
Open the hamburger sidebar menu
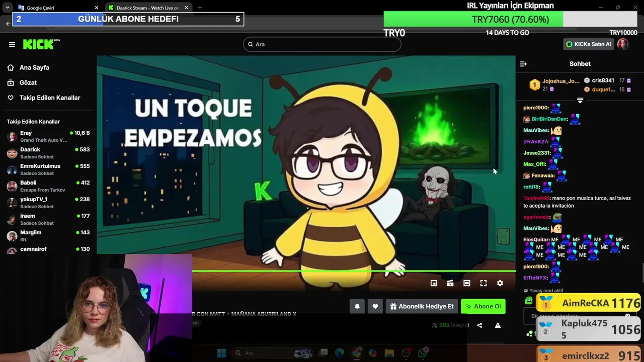tap(12, 44)
